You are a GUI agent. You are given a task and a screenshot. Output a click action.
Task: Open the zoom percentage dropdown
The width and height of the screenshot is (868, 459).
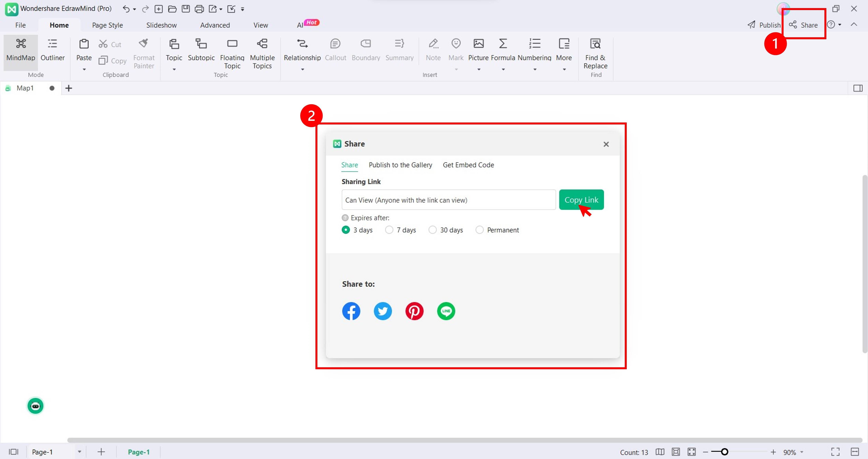click(x=802, y=452)
